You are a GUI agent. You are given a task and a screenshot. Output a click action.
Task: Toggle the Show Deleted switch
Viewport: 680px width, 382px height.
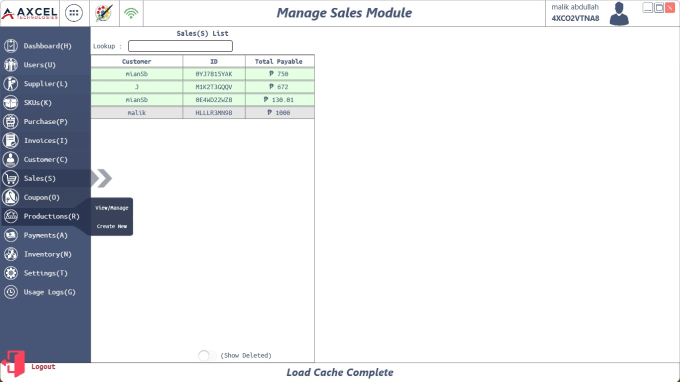(207, 356)
